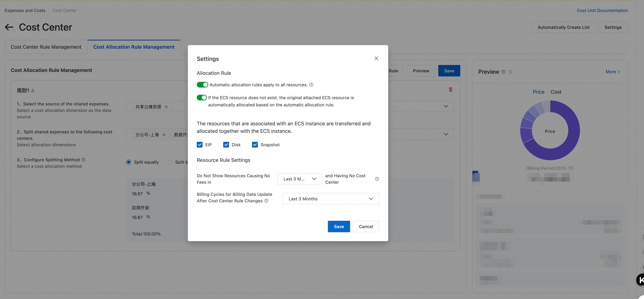Click help icon next to Having No Cost Center
This screenshot has width=644, height=299.
pyautogui.click(x=377, y=179)
